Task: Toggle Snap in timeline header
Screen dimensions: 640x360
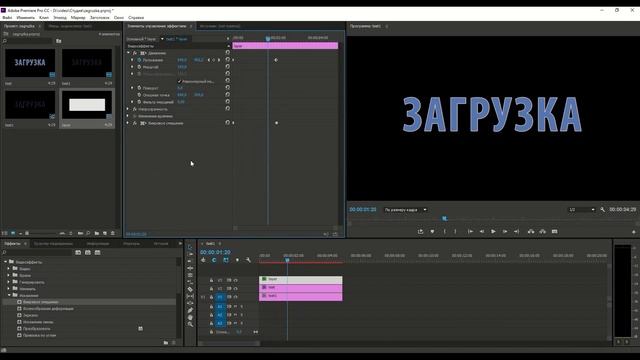Action: click(x=214, y=260)
